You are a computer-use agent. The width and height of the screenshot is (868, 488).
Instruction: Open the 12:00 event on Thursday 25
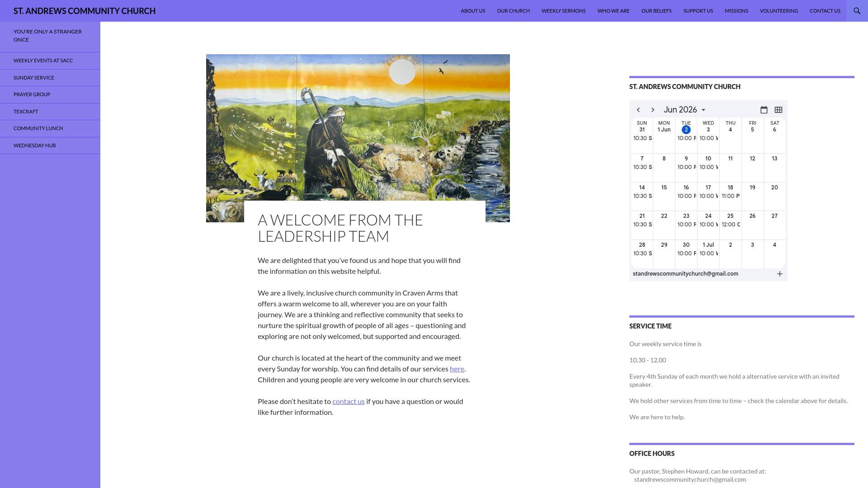tap(731, 225)
